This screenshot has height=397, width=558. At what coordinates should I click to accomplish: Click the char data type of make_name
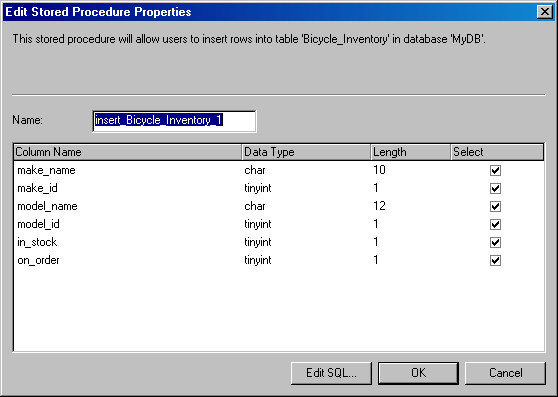point(255,170)
